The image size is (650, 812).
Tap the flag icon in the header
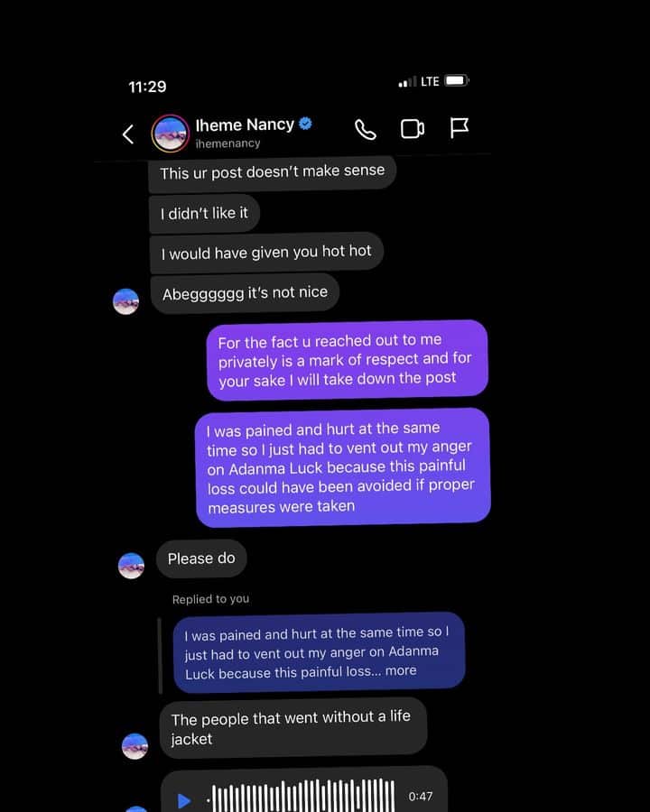point(460,128)
